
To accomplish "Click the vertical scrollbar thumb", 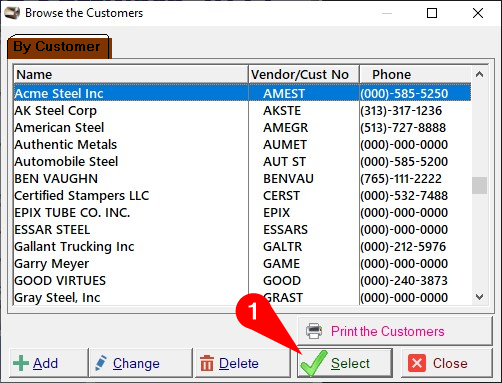I will click(479, 185).
